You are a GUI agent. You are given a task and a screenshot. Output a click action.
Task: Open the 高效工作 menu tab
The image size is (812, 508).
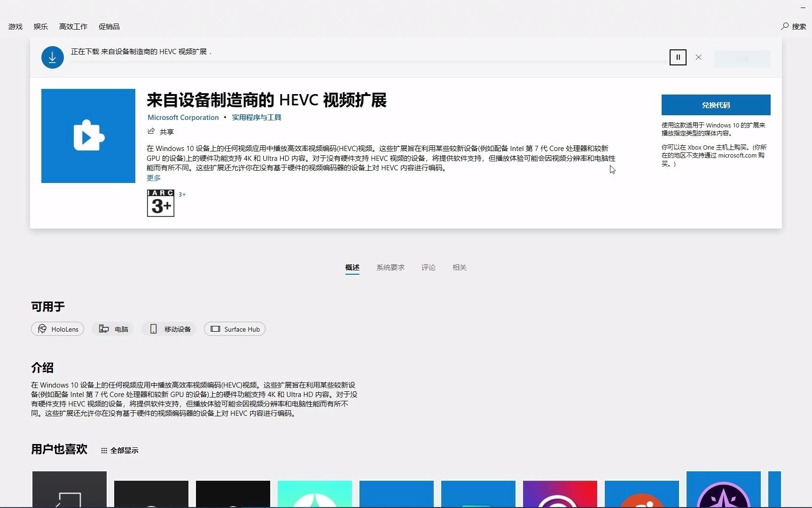(x=73, y=27)
